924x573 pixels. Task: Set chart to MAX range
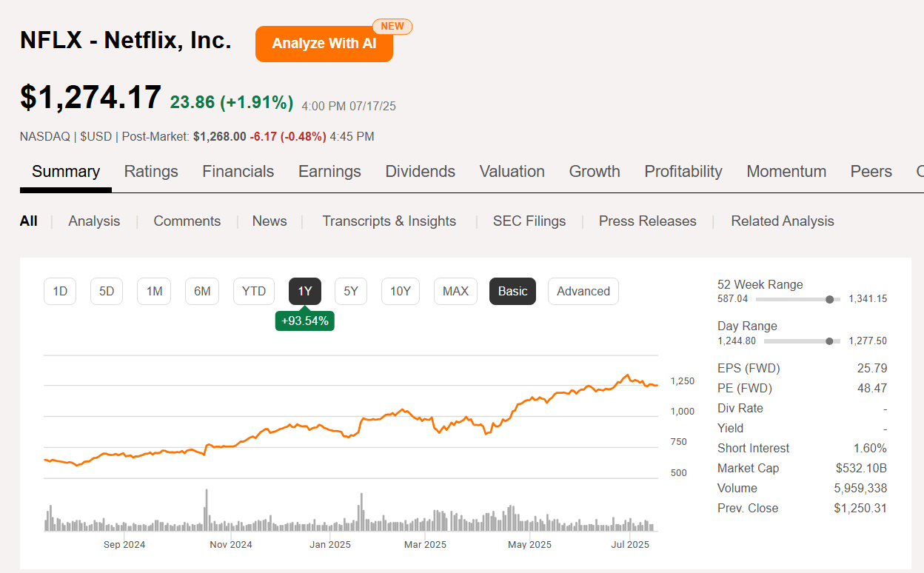(x=455, y=291)
